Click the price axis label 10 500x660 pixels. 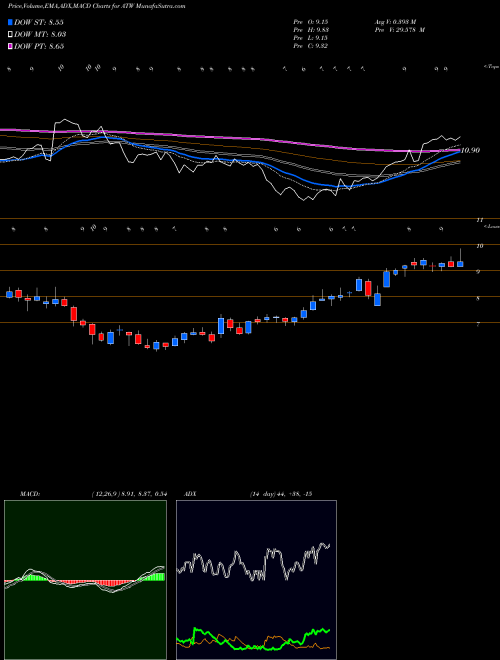(x=479, y=246)
